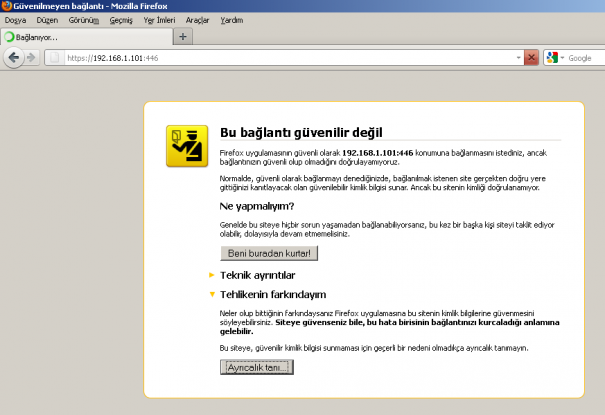Click the Ne yapmalıyım? heading
Image resolution: width=605 pixels, height=415 pixels.
tap(257, 206)
